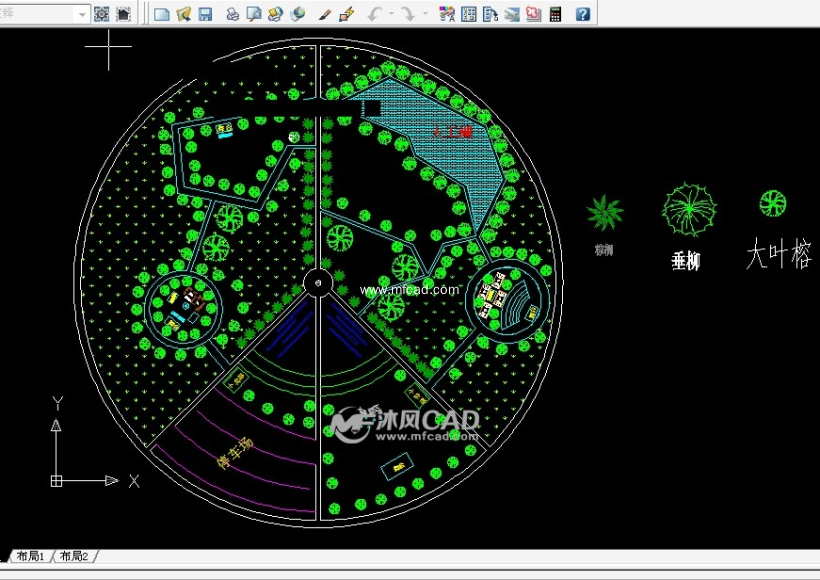
Task: Open Help via the question mark icon
Action: coord(582,14)
